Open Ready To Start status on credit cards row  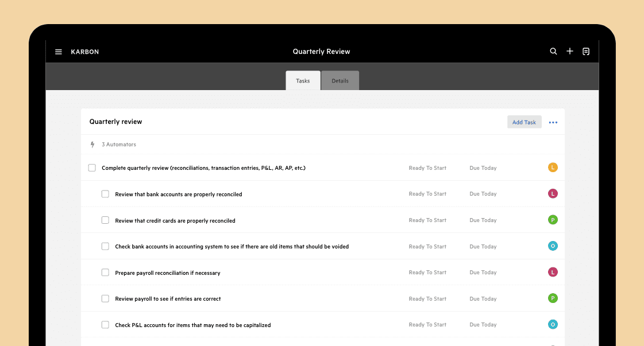427,220
